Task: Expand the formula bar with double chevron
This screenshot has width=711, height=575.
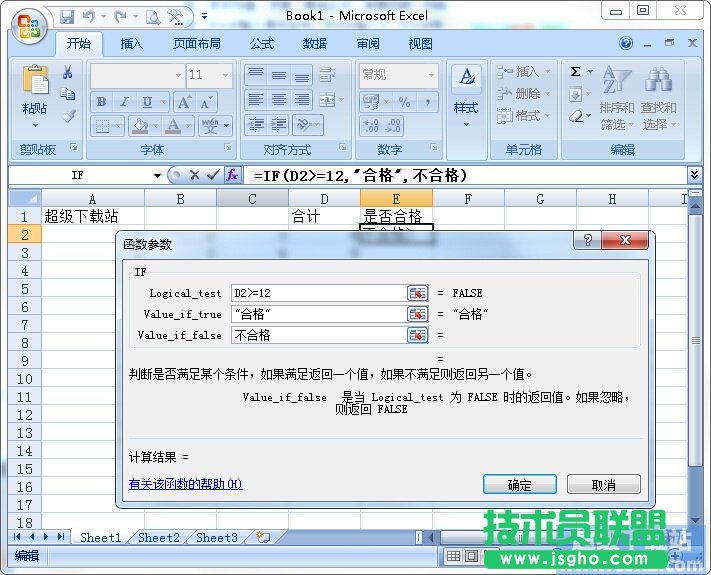Action: point(695,175)
